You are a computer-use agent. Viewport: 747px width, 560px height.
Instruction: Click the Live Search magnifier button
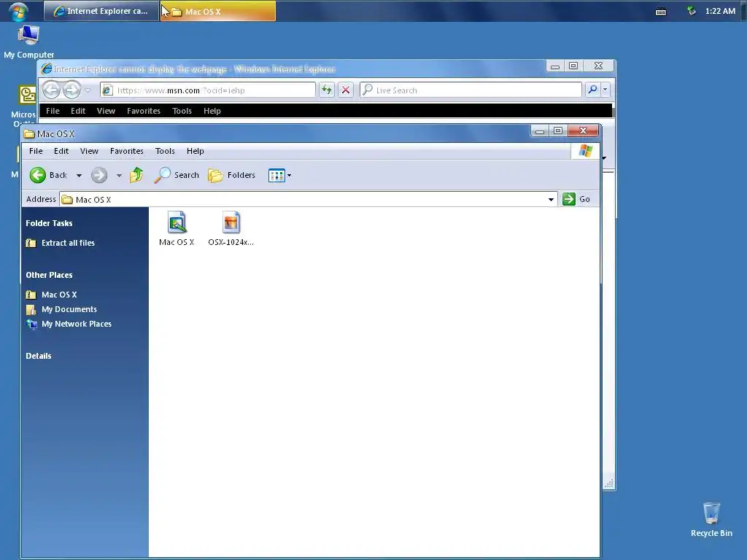[592, 90]
